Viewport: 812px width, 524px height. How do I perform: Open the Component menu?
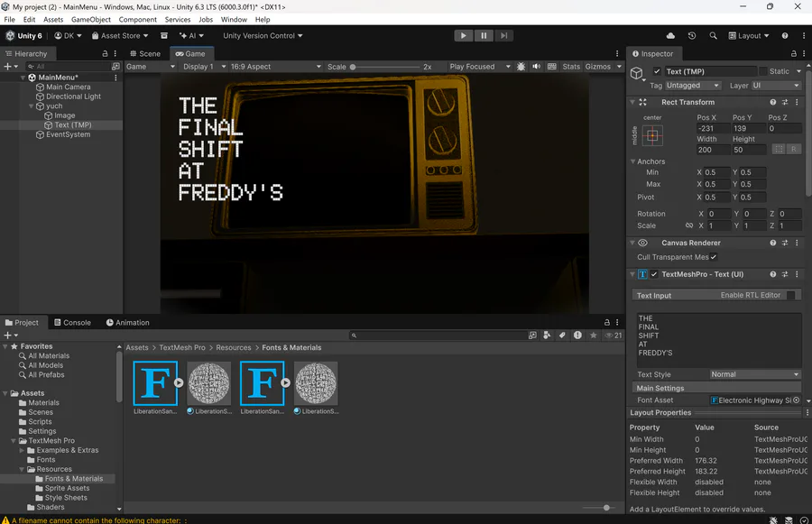[137, 19]
